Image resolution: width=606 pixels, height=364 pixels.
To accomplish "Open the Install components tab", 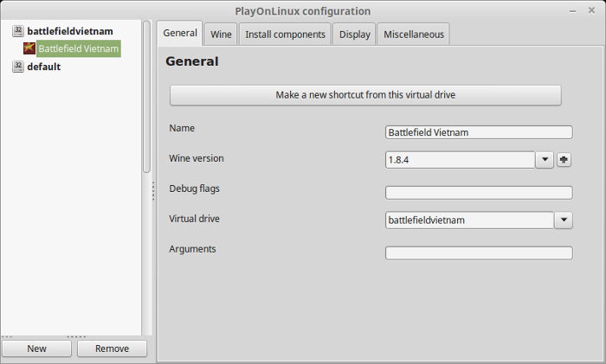I will (x=285, y=35).
